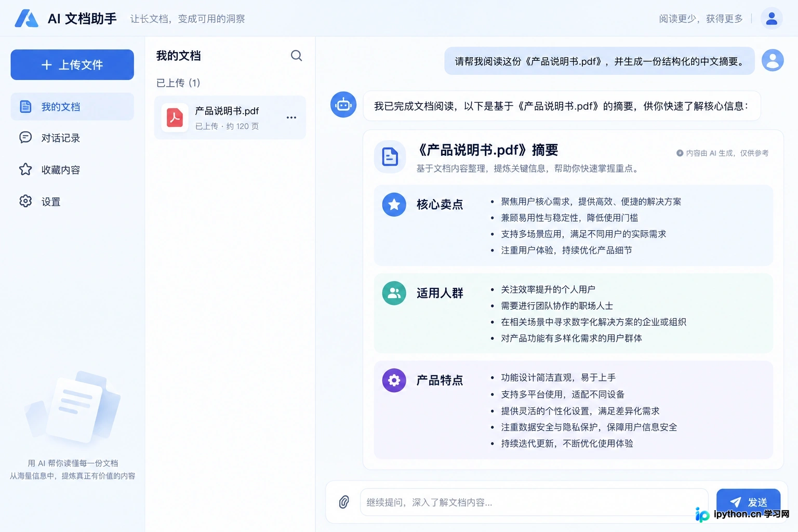Click bullet 支持多平台使用，适配不同设备
The height and width of the screenshot is (532, 798).
pos(563,394)
